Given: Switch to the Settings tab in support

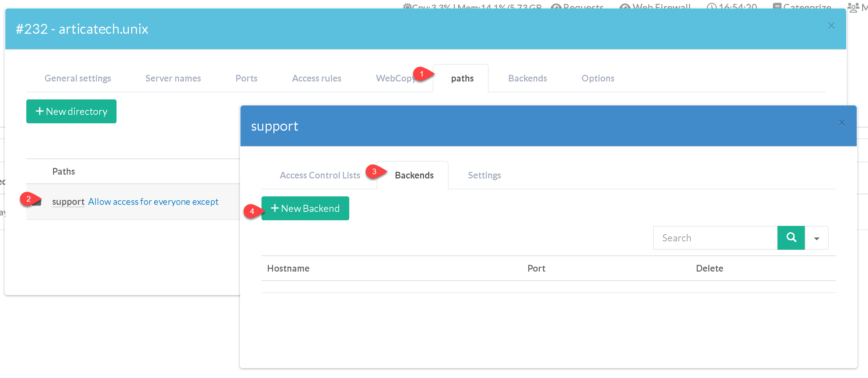Looking at the screenshot, I should [484, 175].
